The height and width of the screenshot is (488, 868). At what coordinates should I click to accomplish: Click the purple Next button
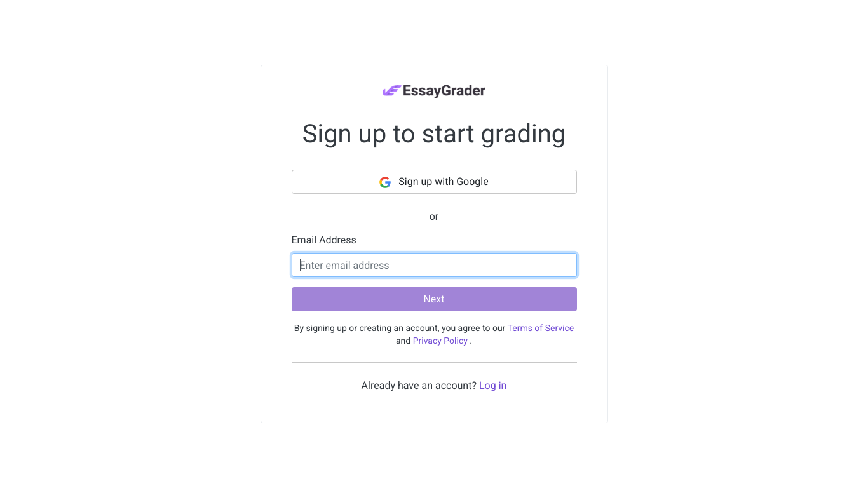click(434, 299)
